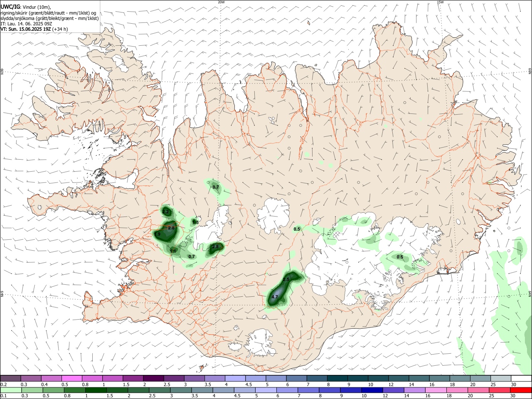
Task: Pick the dark teal upper swatch starting at 8
Action: click(x=337, y=379)
